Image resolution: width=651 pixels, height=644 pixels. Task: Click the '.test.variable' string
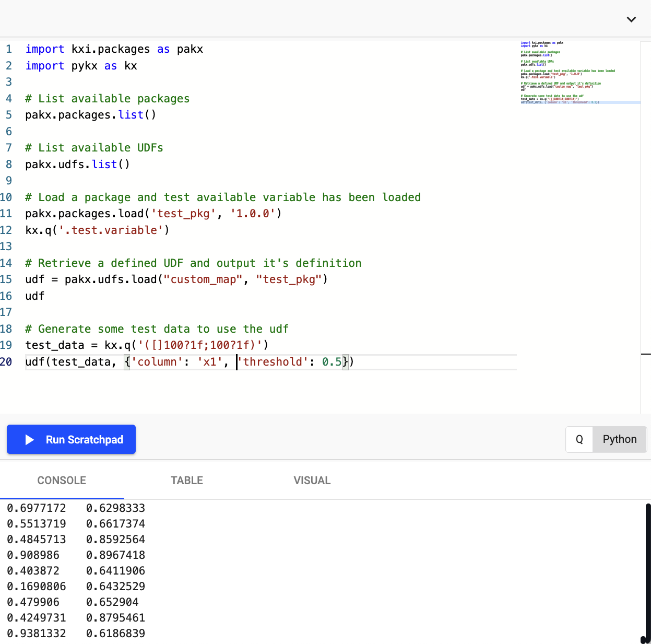click(111, 230)
